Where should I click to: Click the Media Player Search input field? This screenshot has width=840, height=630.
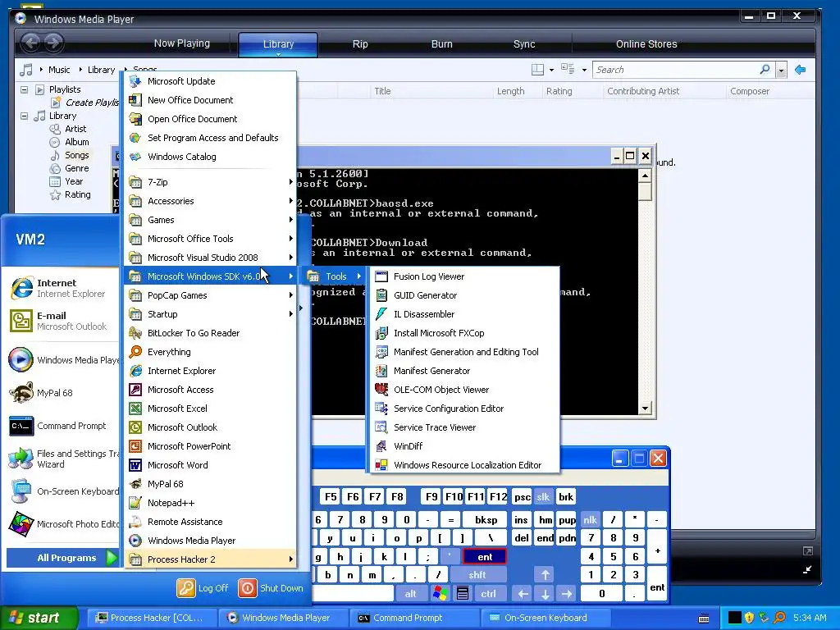click(676, 70)
